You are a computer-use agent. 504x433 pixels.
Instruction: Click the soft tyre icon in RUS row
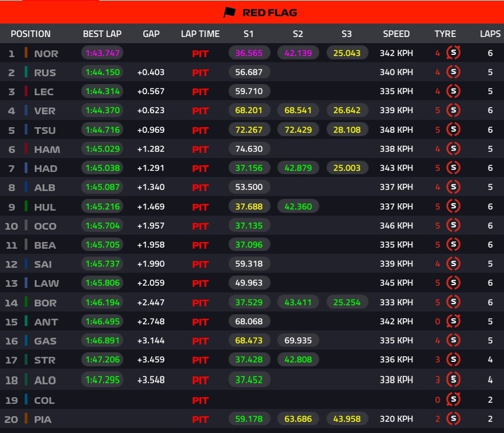point(453,72)
